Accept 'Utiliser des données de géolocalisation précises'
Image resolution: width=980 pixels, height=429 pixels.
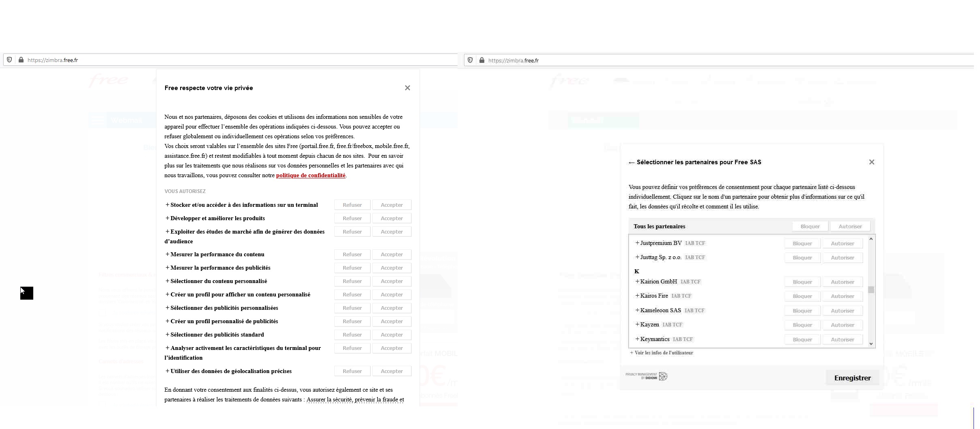click(x=392, y=371)
